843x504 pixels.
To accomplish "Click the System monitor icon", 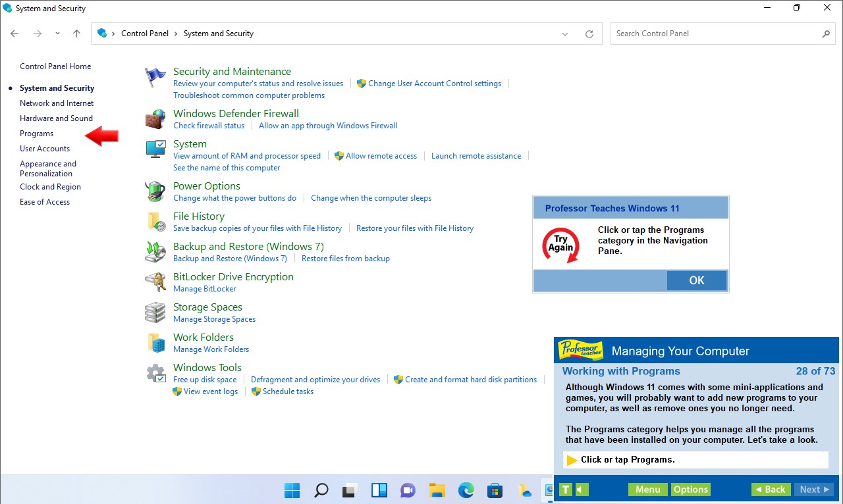I will click(x=155, y=149).
